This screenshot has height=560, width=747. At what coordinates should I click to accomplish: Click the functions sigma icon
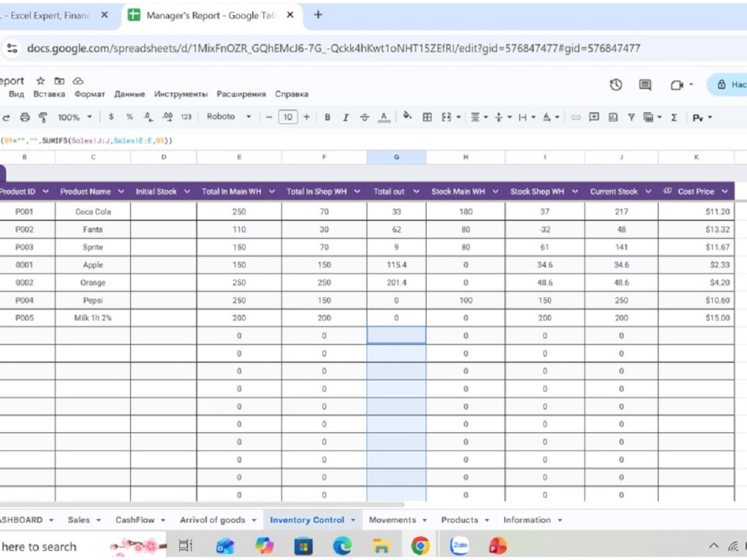(674, 117)
